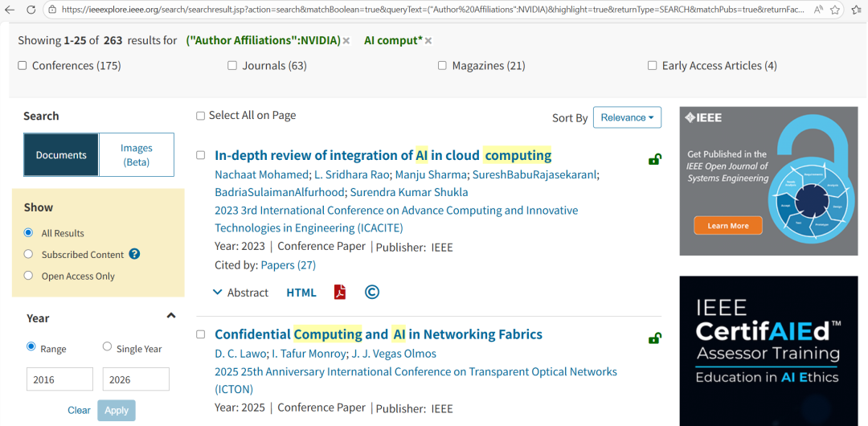The height and width of the screenshot is (426, 868).
Task: Open the Sort By Relevance dropdown
Action: point(627,117)
